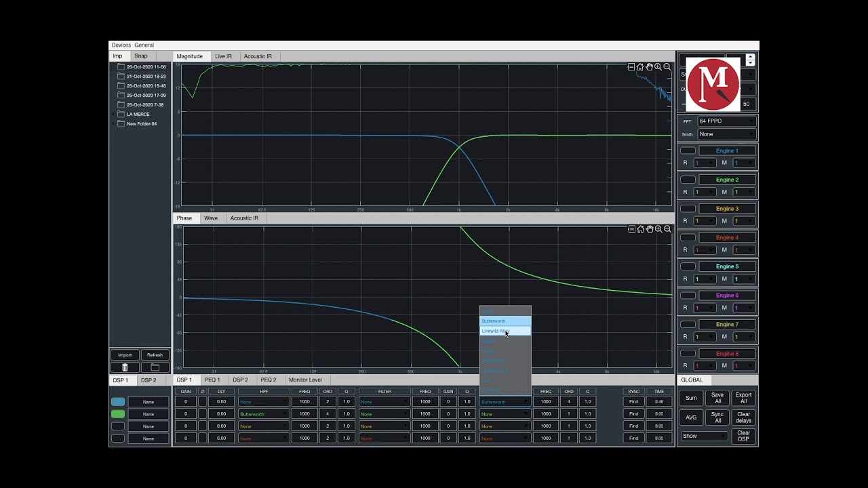Open the Monitor Level tab

[305, 380]
